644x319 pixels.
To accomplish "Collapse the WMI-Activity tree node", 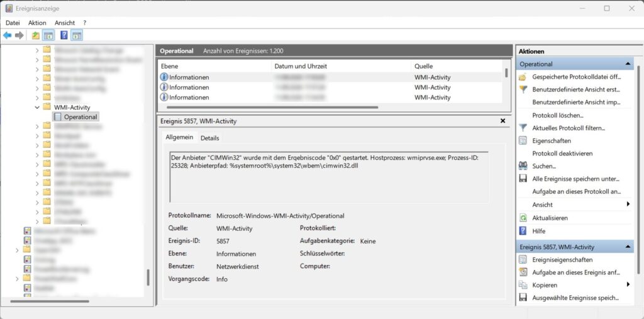I will tap(37, 108).
